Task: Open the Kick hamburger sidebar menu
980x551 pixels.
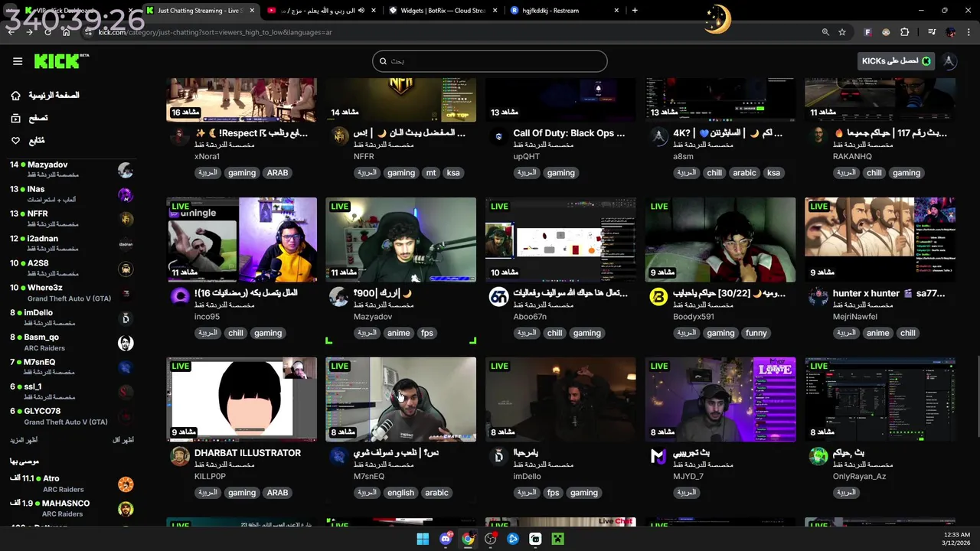Action: (18, 61)
